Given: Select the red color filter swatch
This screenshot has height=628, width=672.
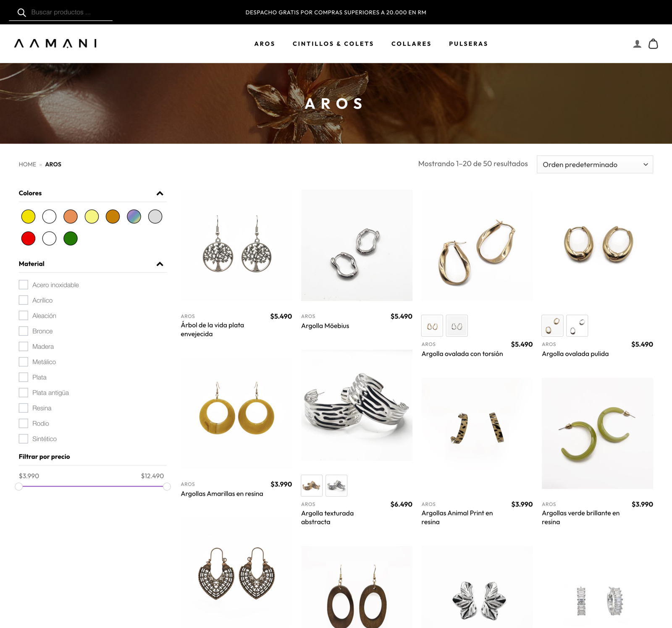Looking at the screenshot, I should tap(28, 238).
